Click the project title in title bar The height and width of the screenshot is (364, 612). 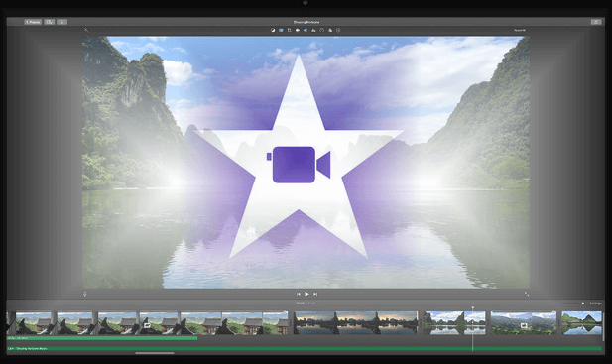pyautogui.click(x=306, y=22)
